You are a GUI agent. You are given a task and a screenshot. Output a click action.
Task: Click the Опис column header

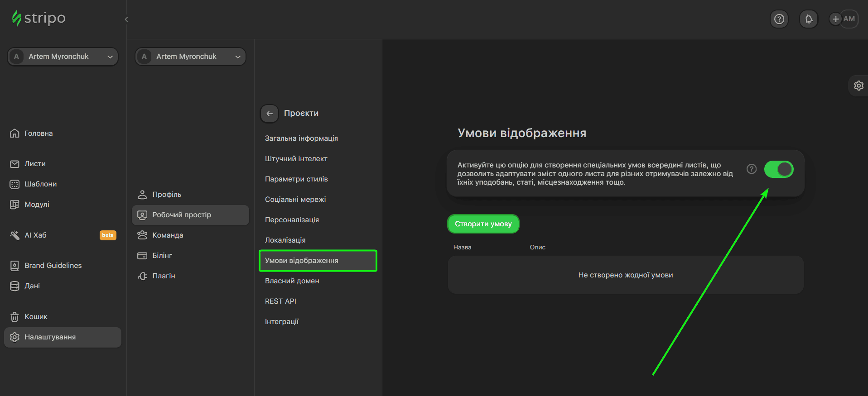point(538,247)
